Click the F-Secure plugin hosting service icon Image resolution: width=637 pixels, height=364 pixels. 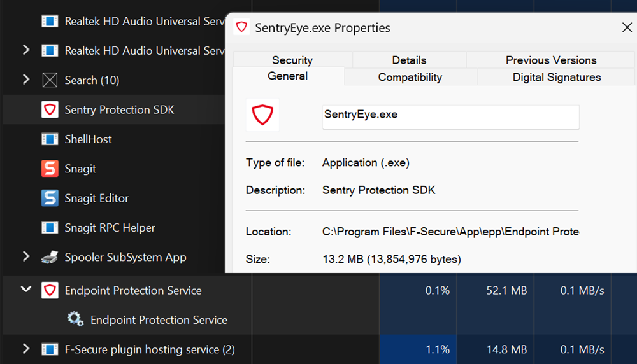pos(50,349)
